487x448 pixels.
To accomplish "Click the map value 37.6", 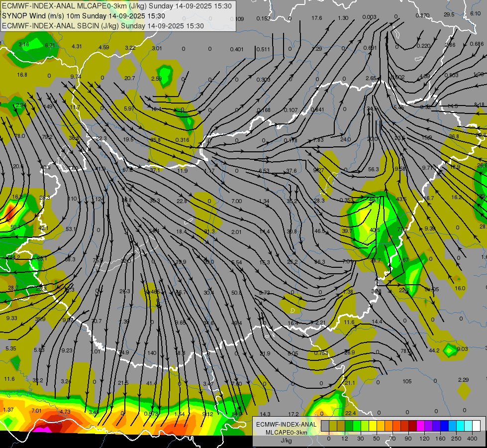I will (292, 171).
